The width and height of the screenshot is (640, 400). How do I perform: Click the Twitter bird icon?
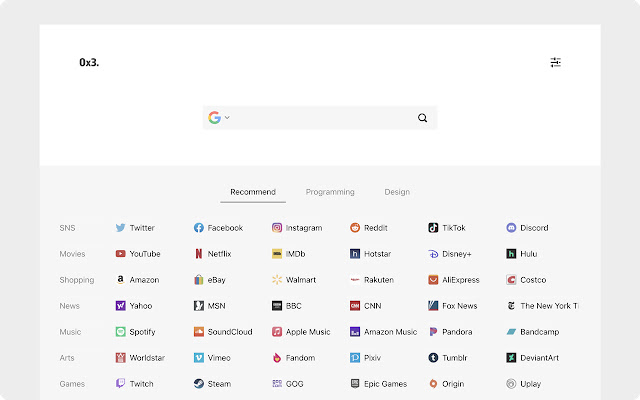(120, 228)
